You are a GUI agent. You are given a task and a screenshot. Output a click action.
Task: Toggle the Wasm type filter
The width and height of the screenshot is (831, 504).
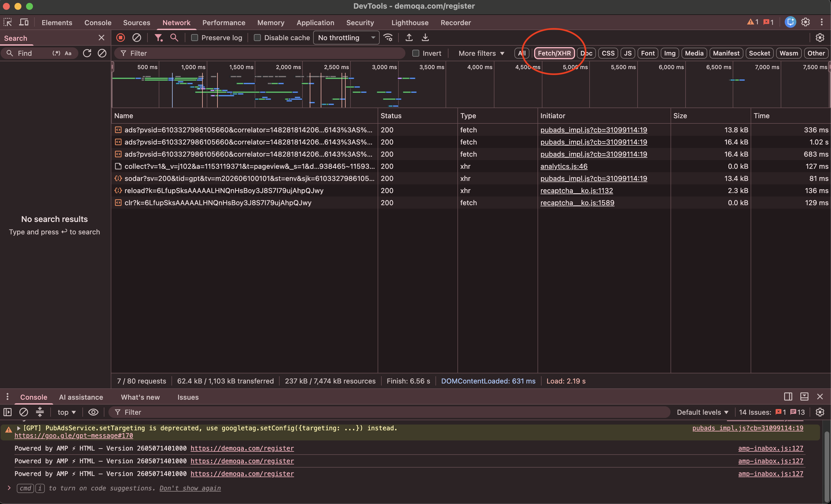click(788, 53)
